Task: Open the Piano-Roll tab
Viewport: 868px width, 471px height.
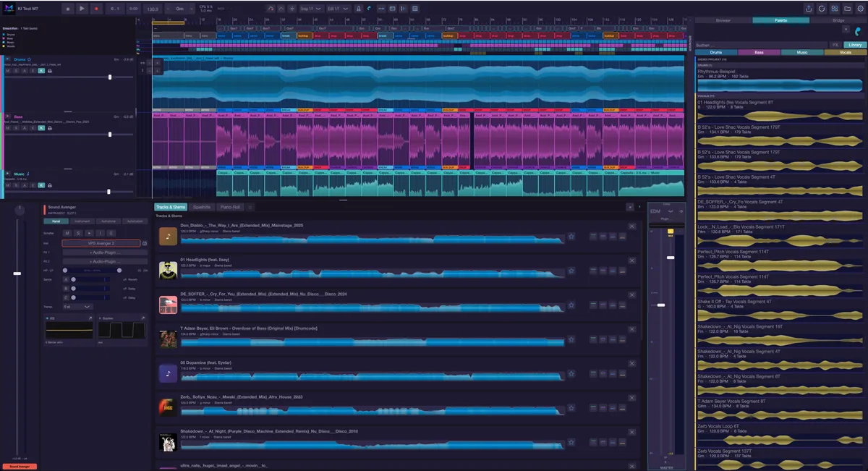Action: pos(229,207)
